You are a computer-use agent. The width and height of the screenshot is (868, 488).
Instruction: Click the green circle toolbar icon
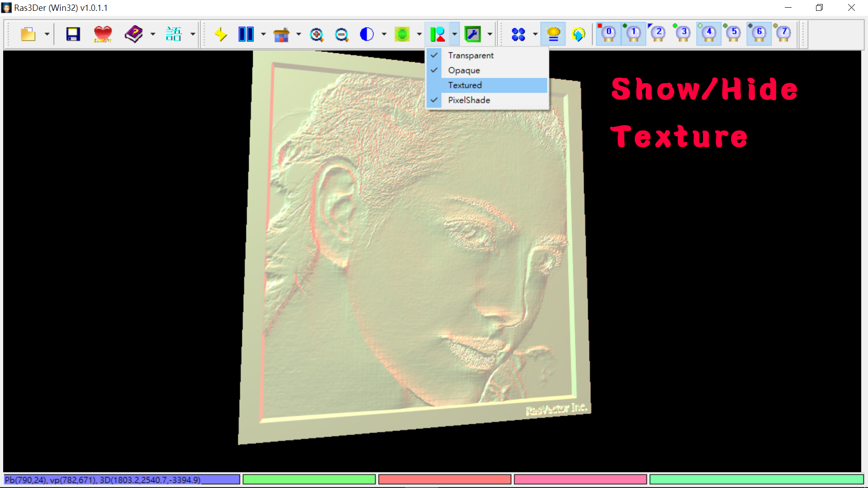(x=401, y=34)
